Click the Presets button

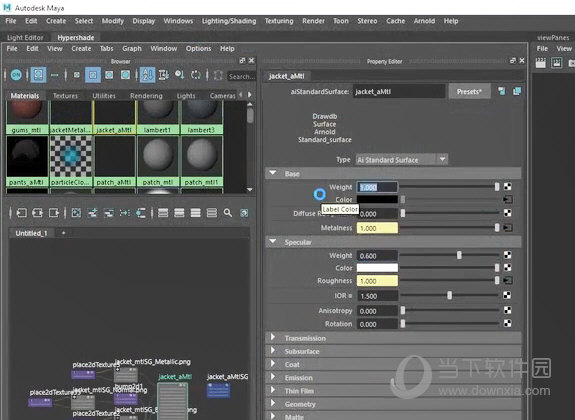(x=469, y=92)
